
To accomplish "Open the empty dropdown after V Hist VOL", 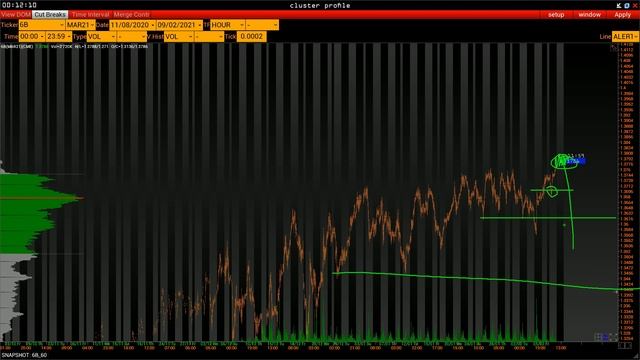I will pos(209,36).
